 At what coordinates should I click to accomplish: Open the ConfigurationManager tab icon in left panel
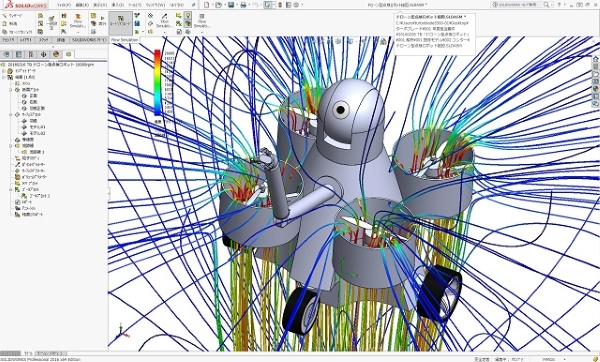31,54
